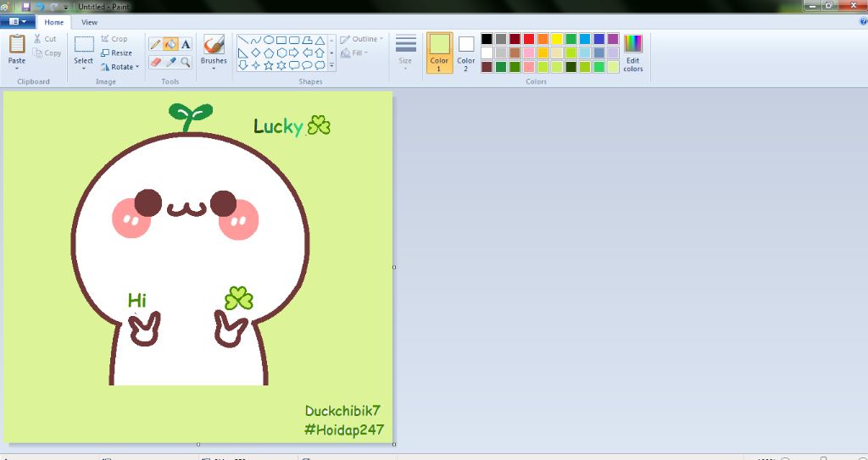Select the Magnifier tool
The width and height of the screenshot is (868, 460).
[186, 62]
